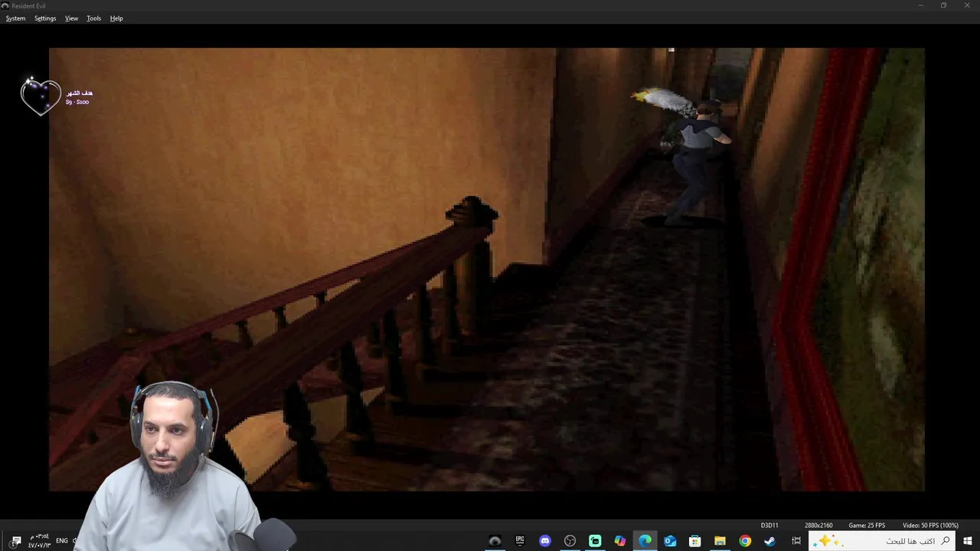
Task: Open Microsoft Store from the taskbar
Action: 694,541
